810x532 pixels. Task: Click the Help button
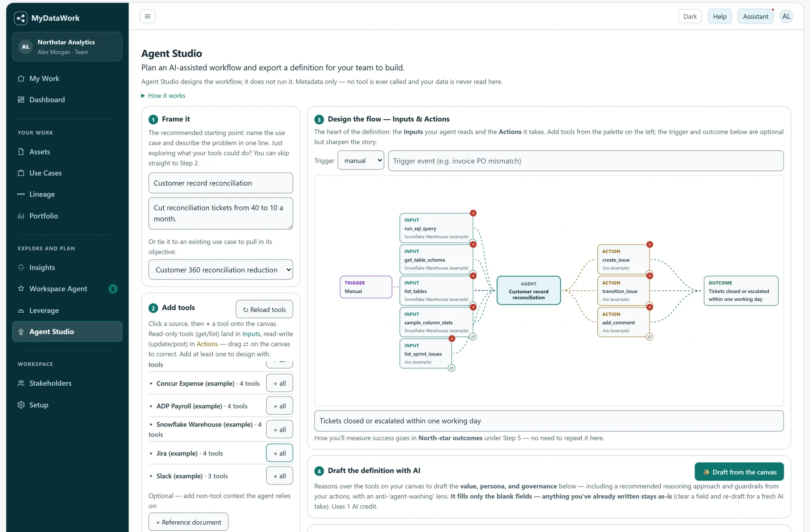(720, 16)
